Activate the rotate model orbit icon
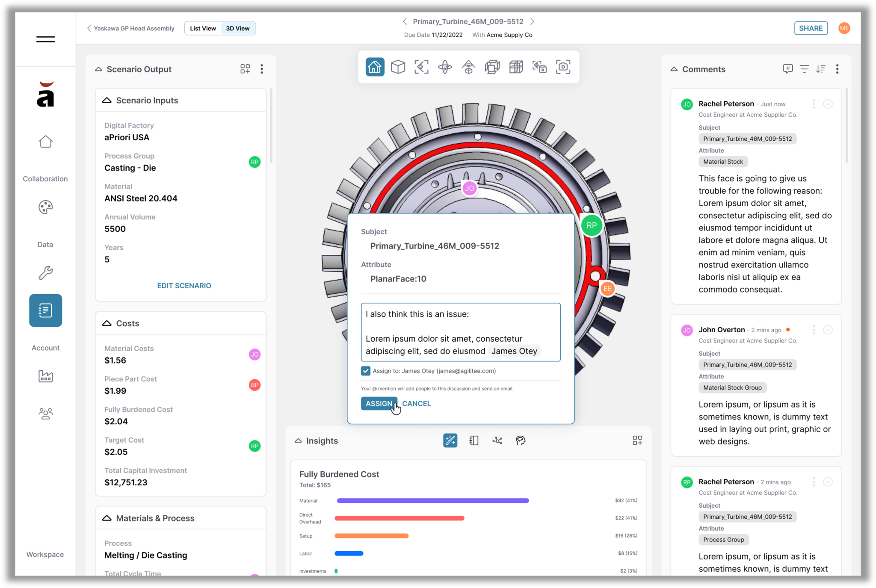Viewport: 876px width, 588px height. point(445,67)
